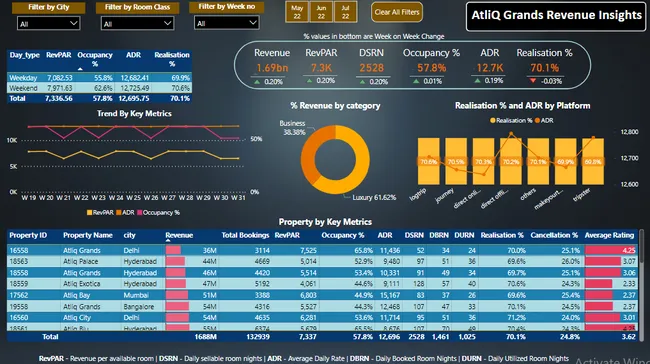This screenshot has height=364, width=650.
Task: Click the Property Name column header
Action: click(88, 235)
